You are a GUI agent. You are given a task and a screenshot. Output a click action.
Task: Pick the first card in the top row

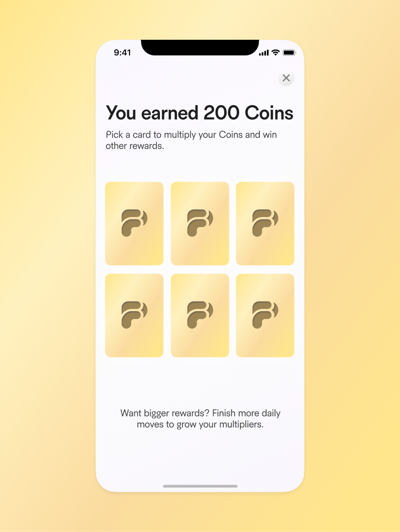(134, 223)
